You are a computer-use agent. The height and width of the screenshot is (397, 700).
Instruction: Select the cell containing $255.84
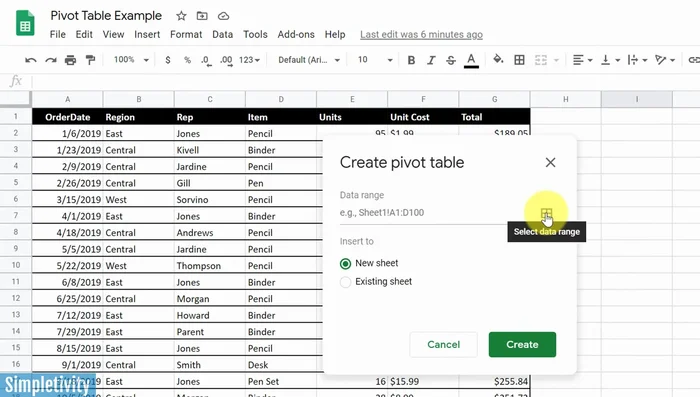[495, 381]
